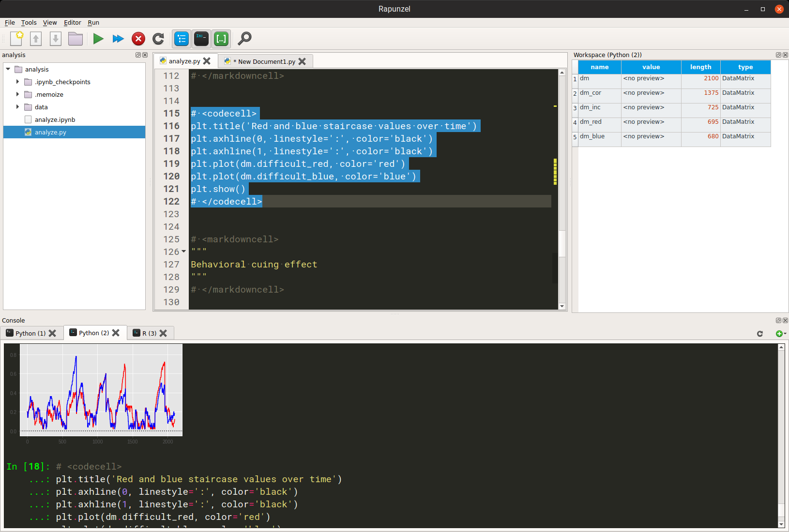Open the Editor menu
The width and height of the screenshot is (789, 532).
click(73, 23)
